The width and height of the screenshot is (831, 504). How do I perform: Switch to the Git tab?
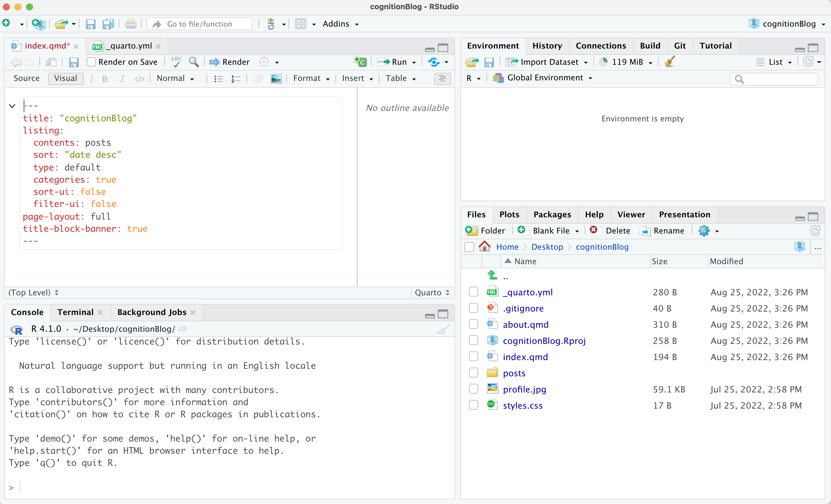679,46
